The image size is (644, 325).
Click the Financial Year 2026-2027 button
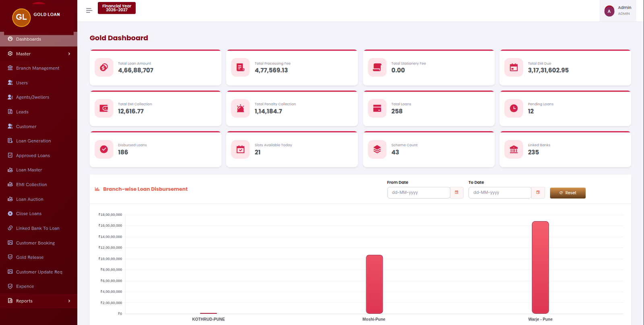point(117,8)
